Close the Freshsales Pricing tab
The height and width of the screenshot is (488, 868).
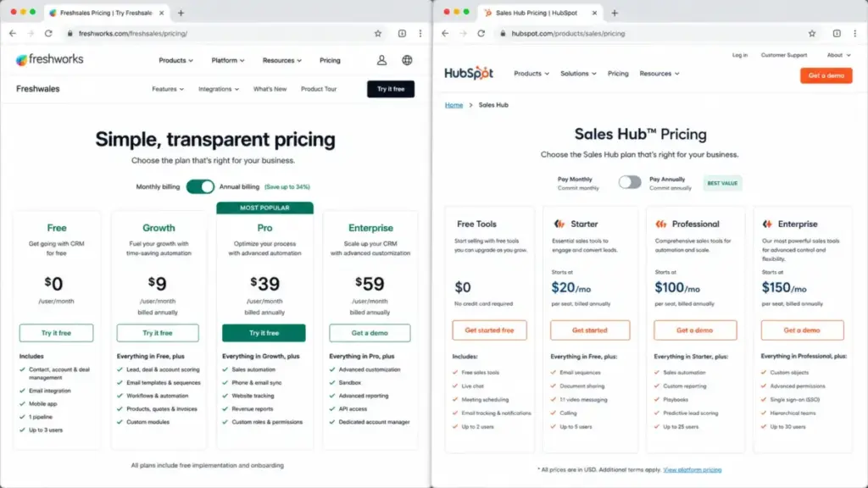pyautogui.click(x=162, y=13)
